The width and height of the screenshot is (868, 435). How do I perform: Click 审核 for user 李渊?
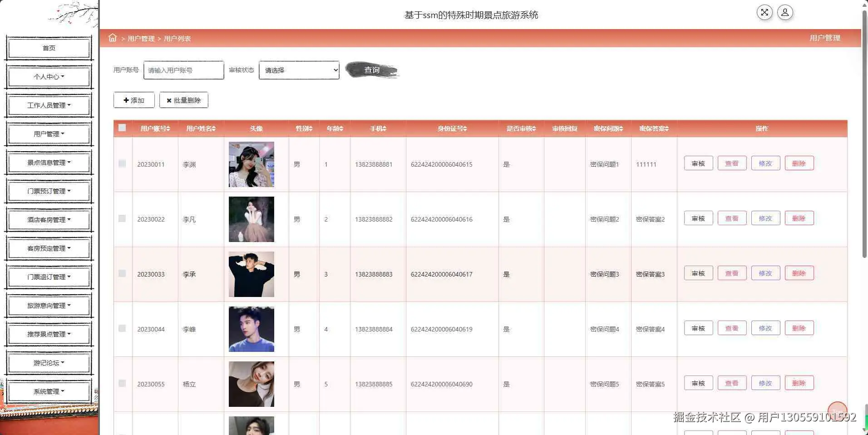(698, 163)
